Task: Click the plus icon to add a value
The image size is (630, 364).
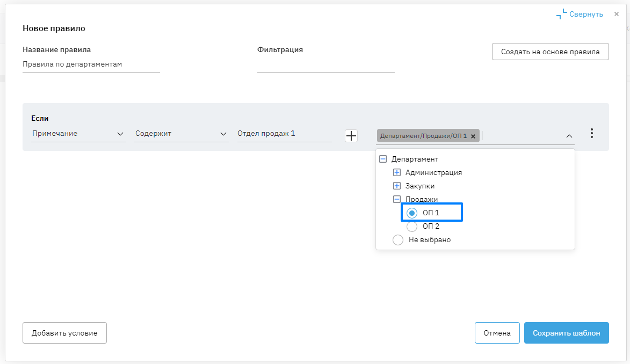Action: pos(351,136)
